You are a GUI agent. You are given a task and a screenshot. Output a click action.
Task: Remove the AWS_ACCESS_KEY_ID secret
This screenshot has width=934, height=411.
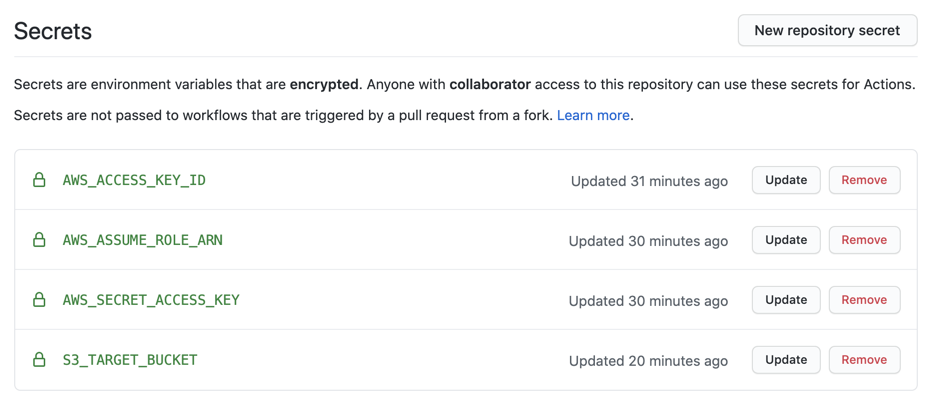click(864, 180)
